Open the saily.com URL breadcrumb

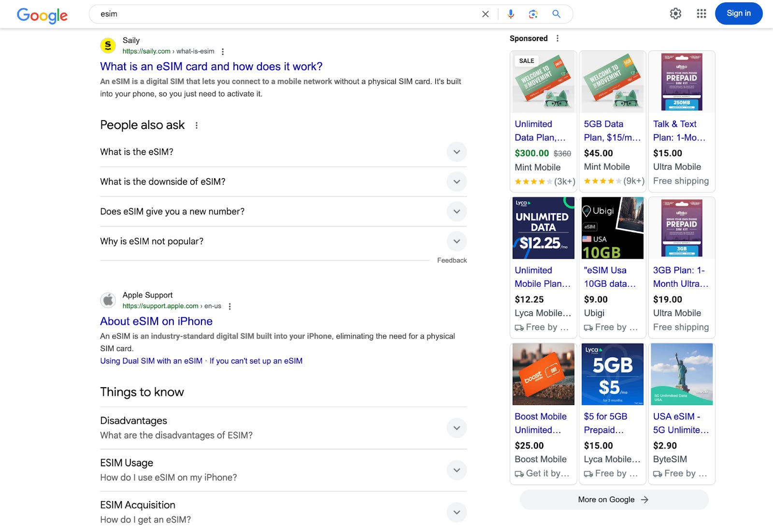168,51
